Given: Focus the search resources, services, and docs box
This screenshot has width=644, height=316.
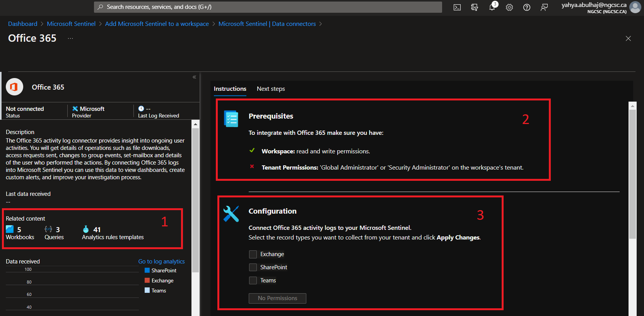Looking at the screenshot, I should [x=268, y=7].
